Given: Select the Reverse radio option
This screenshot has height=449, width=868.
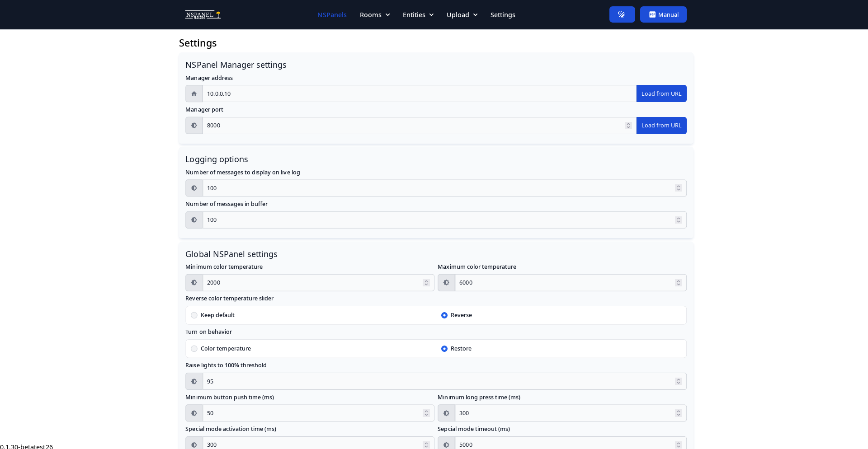Looking at the screenshot, I should coord(444,315).
